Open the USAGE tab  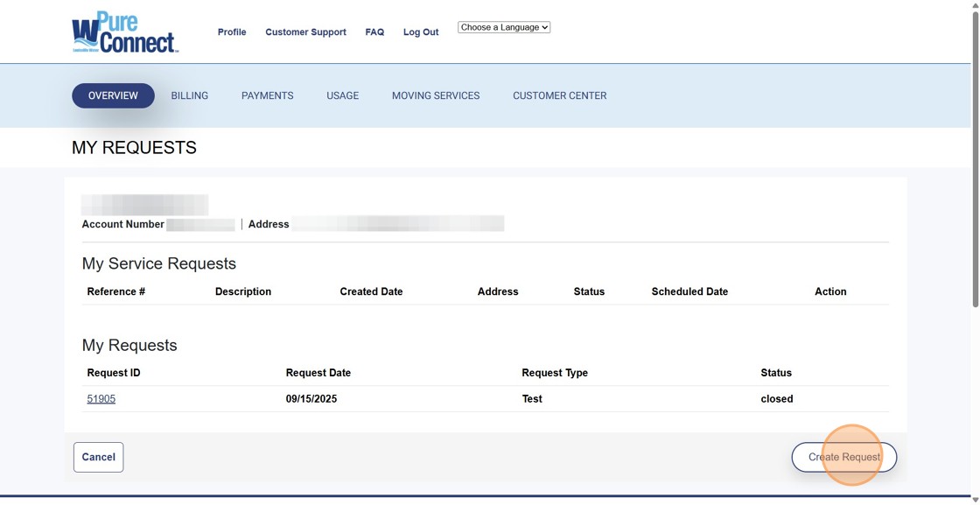tap(342, 95)
